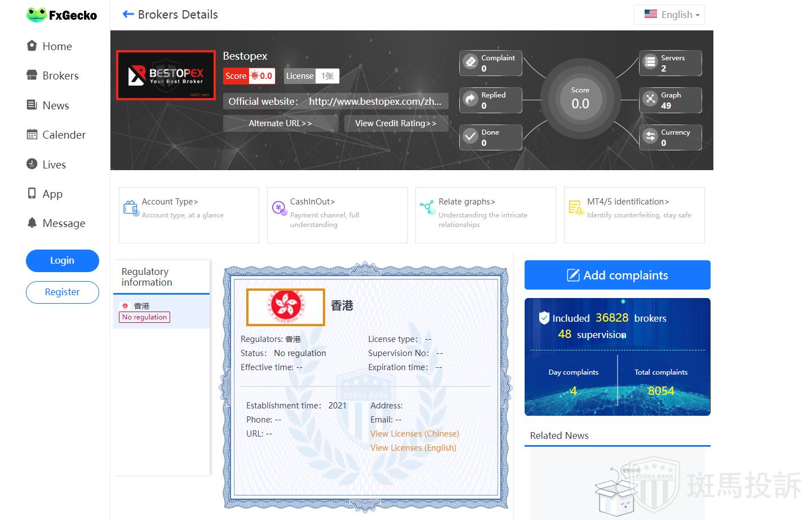Expand View Credit Rating
This screenshot has width=812, height=520.
click(396, 123)
